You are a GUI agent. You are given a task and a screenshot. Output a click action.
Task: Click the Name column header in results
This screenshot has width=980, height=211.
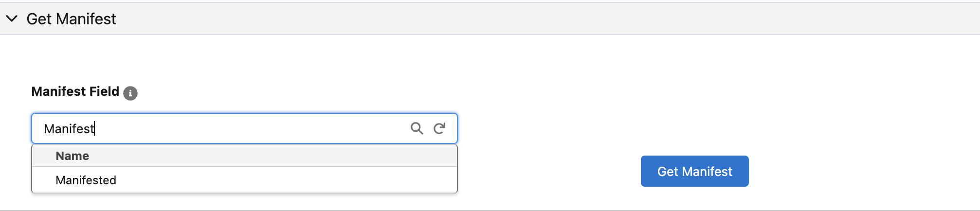tap(73, 156)
